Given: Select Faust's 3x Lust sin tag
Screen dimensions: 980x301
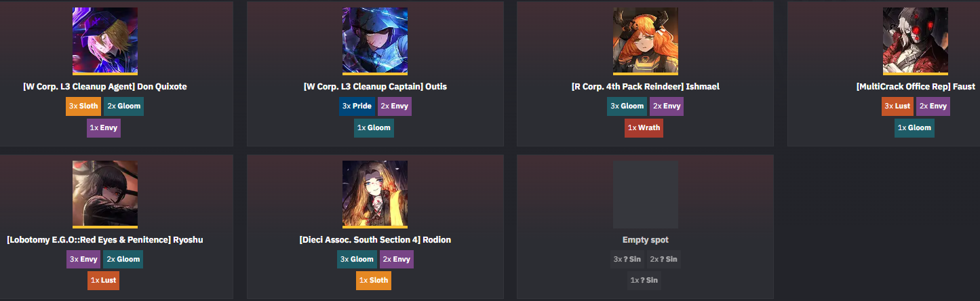Looking at the screenshot, I should coord(898,106).
